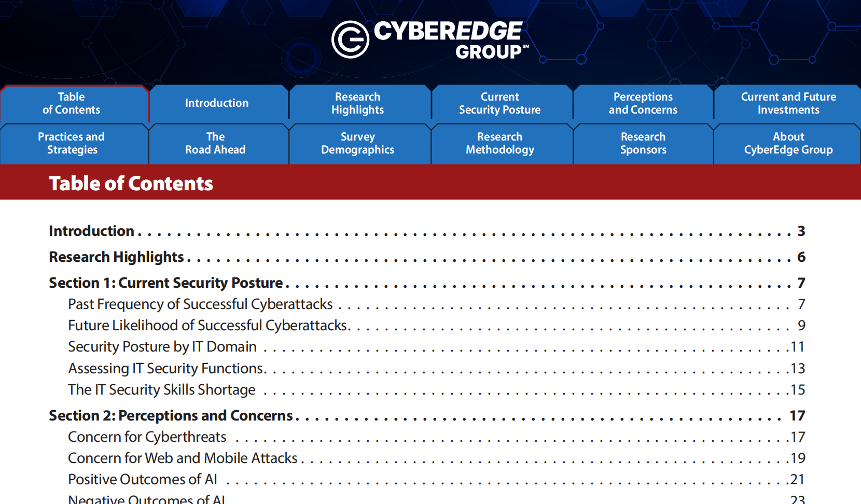The width and height of the screenshot is (861, 504).
Task: Click page number 21 for Positive Outcomes
Action: click(798, 480)
